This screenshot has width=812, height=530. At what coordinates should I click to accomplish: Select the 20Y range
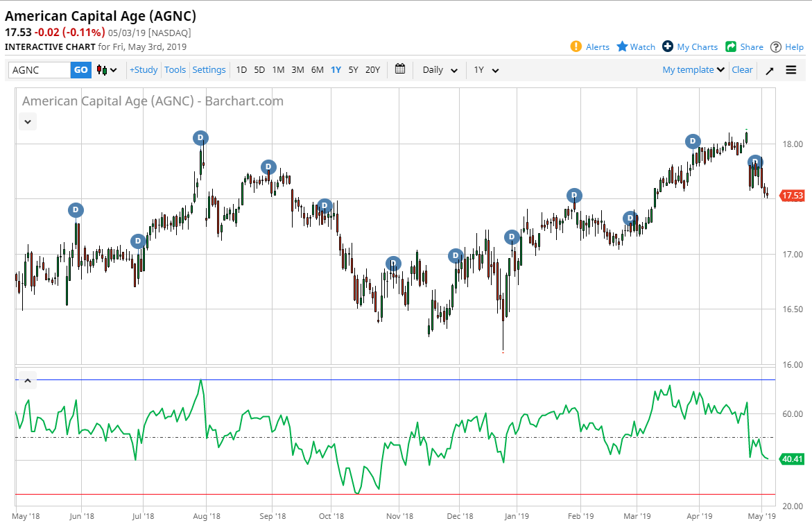(373, 70)
